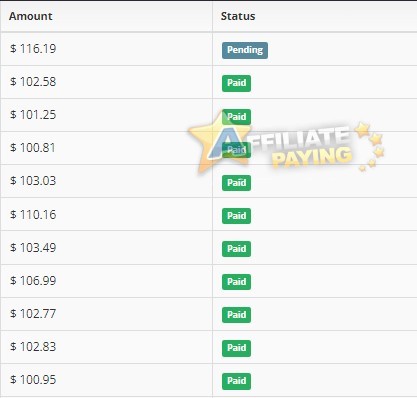
Task: Select the Paid badge for $102.58
Action: click(236, 83)
